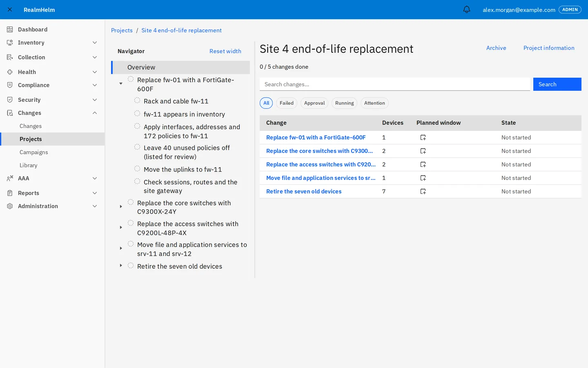Viewport: 588px width, 368px height.
Task: Select Apply interfaces, addresses and 172 policies step
Action: tap(192, 131)
